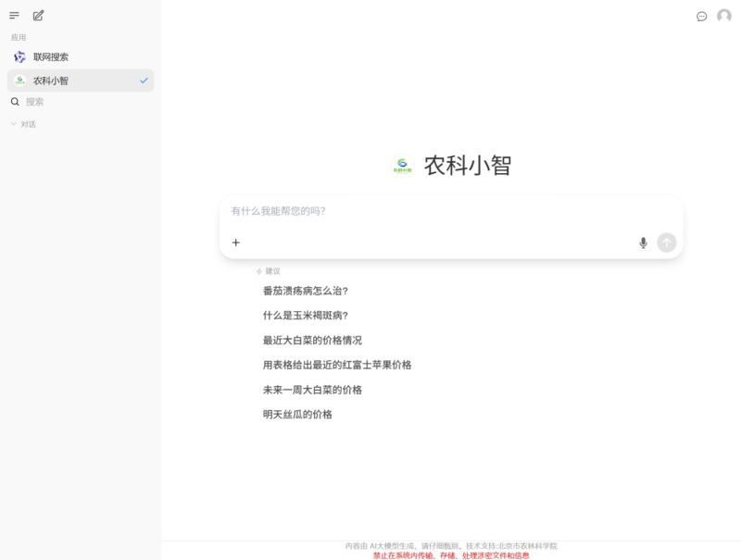Activate the microphone icon for voice input
Screen dimensions: 741x560
point(644,243)
